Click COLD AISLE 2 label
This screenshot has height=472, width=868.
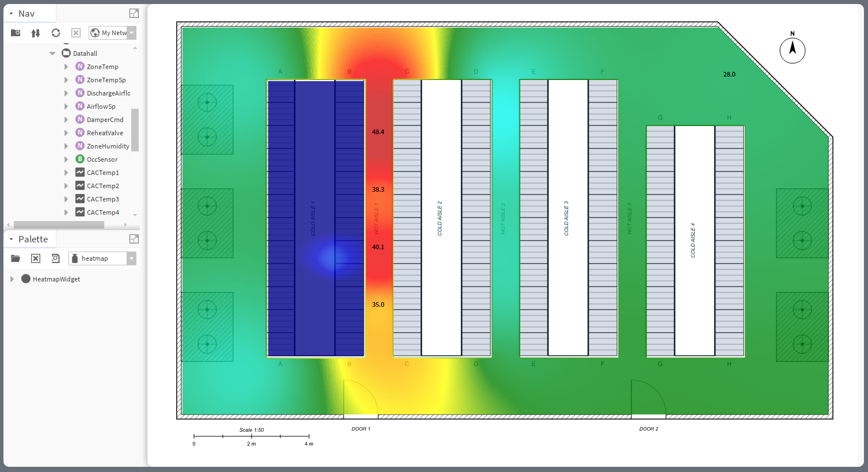(x=440, y=218)
